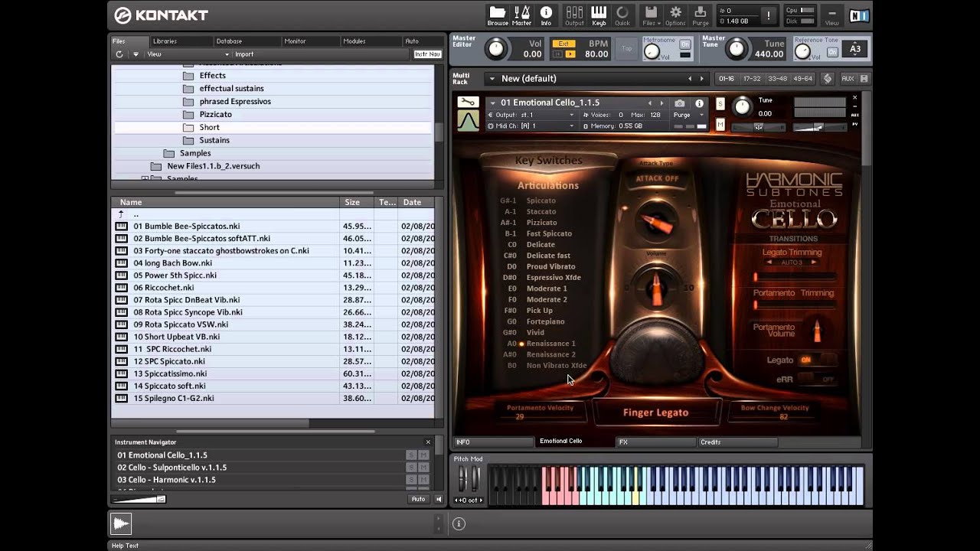This screenshot has height=551, width=980.
Task: Click the browser refresh icon
Action: (119, 54)
